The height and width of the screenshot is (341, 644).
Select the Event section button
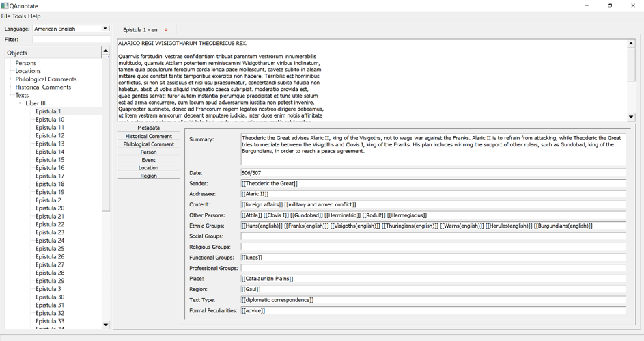pyautogui.click(x=148, y=160)
